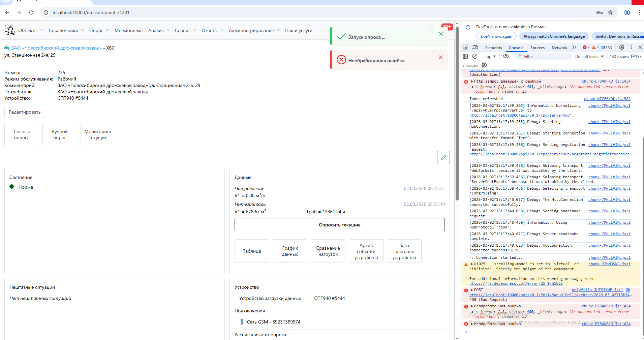Open the device toolbar emulation icon
Image resolution: width=644 pixels, height=340 pixels.
(475, 48)
